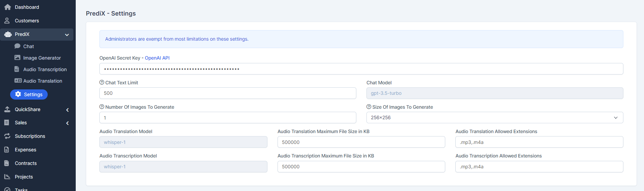Click the Contracts document icon
The height and width of the screenshot is (191, 644).
pyautogui.click(x=7, y=163)
